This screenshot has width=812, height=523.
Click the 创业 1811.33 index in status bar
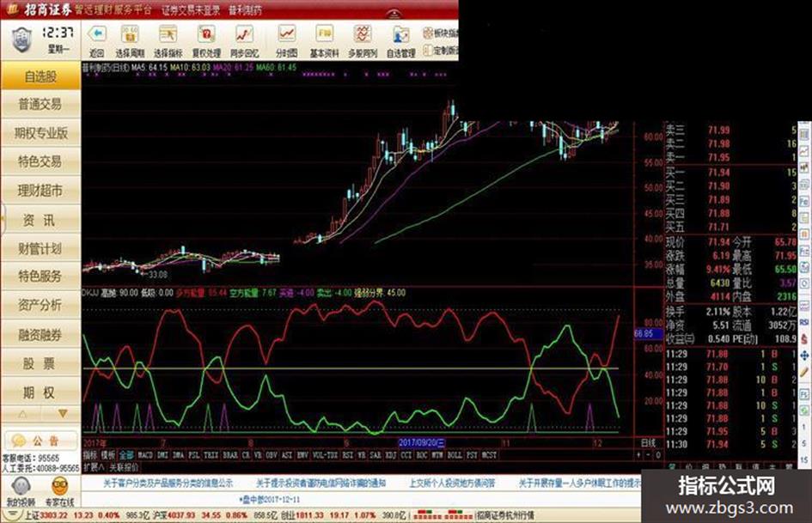click(302, 516)
